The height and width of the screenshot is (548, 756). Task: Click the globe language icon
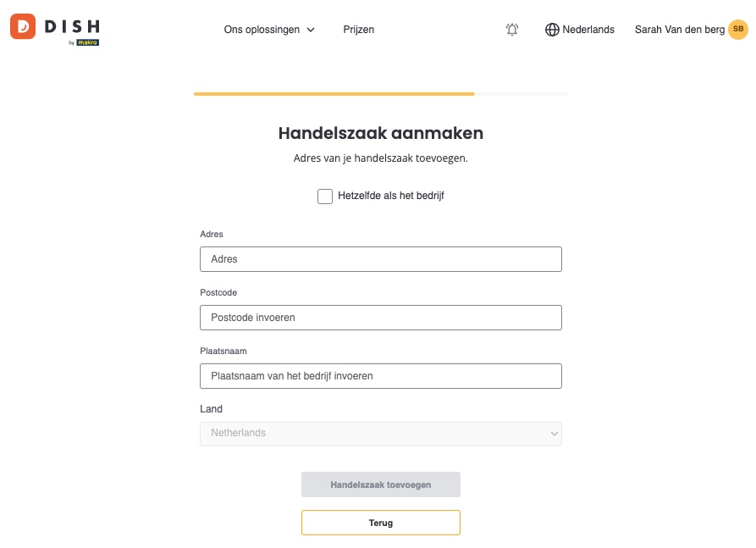(552, 30)
